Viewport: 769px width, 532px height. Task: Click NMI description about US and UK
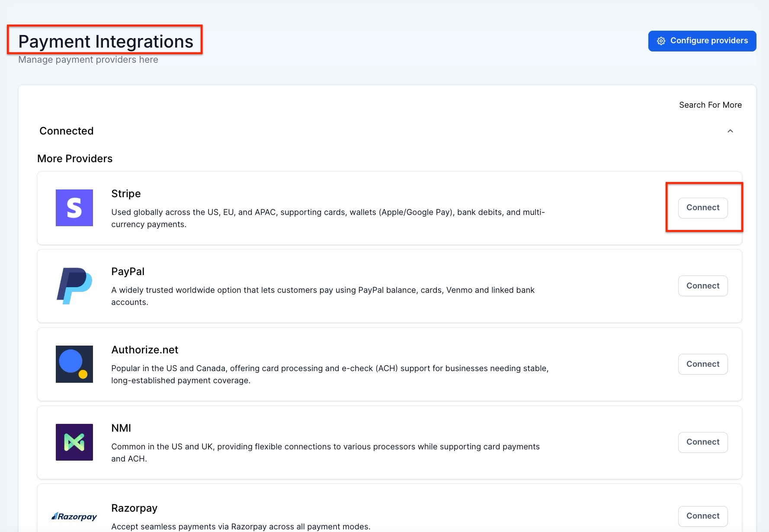click(325, 453)
